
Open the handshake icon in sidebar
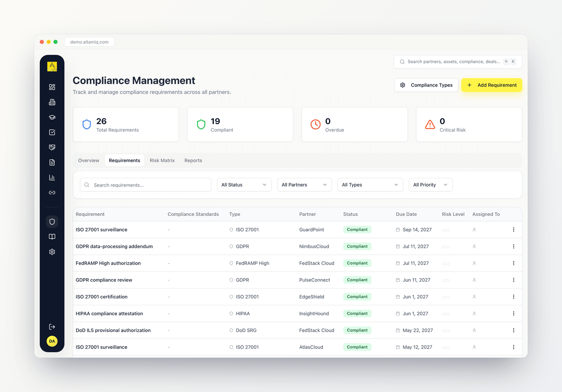click(x=52, y=147)
